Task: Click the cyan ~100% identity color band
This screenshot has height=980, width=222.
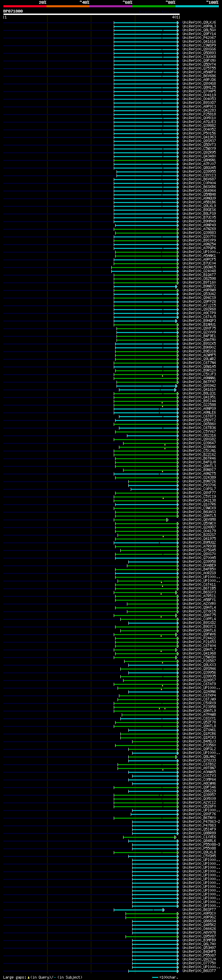Action: [197, 6]
